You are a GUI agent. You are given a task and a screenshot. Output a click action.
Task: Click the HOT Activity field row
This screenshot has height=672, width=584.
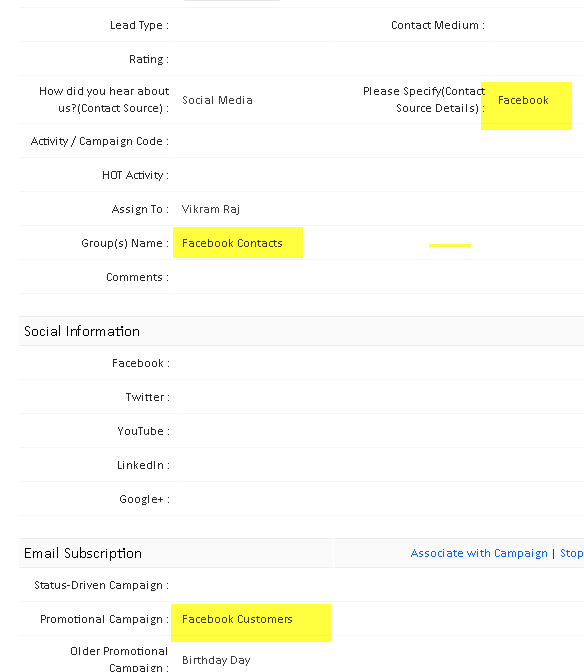[x=301, y=175]
